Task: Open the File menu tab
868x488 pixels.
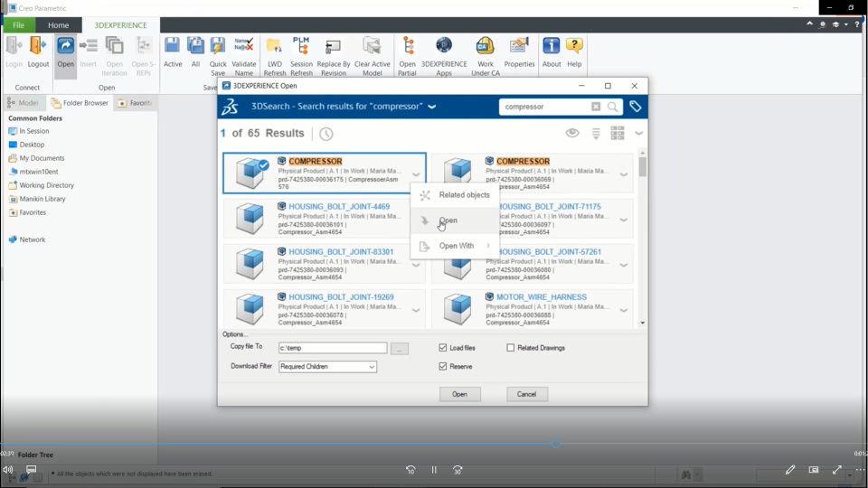Action: (x=18, y=25)
